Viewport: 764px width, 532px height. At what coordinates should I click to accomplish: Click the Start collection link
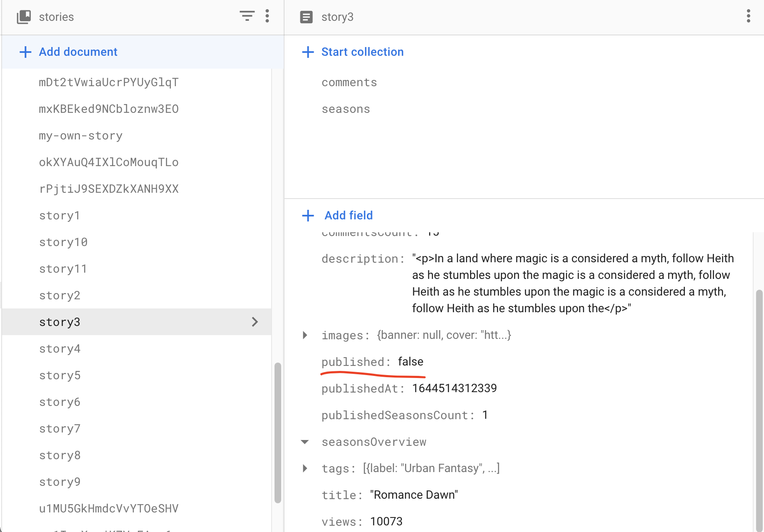(x=362, y=52)
